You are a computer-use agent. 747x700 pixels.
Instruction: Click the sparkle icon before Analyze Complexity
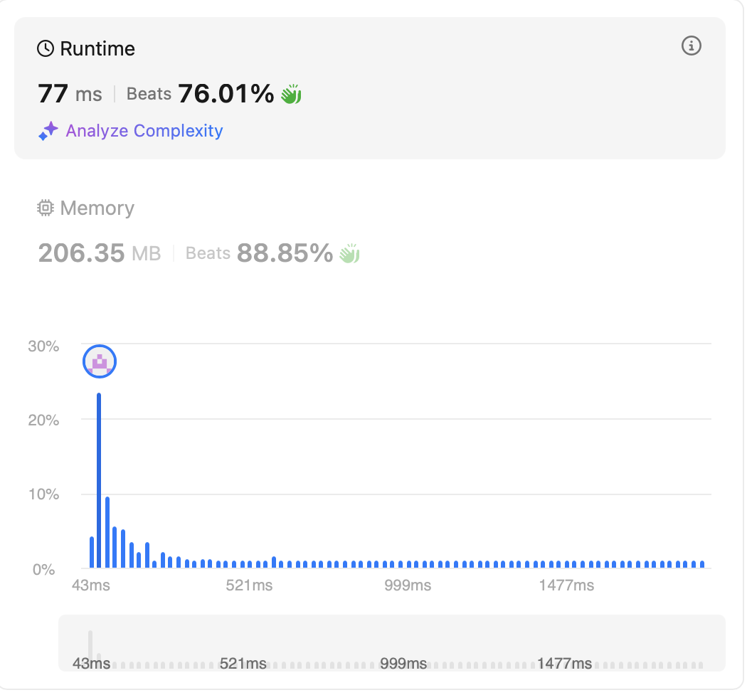click(x=48, y=131)
